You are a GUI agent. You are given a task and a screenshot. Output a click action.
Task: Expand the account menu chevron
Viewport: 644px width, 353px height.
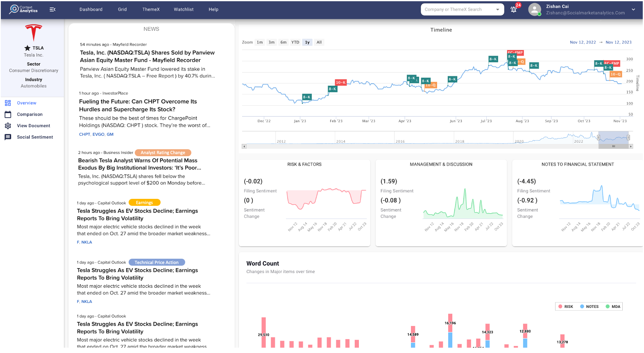(x=633, y=9)
